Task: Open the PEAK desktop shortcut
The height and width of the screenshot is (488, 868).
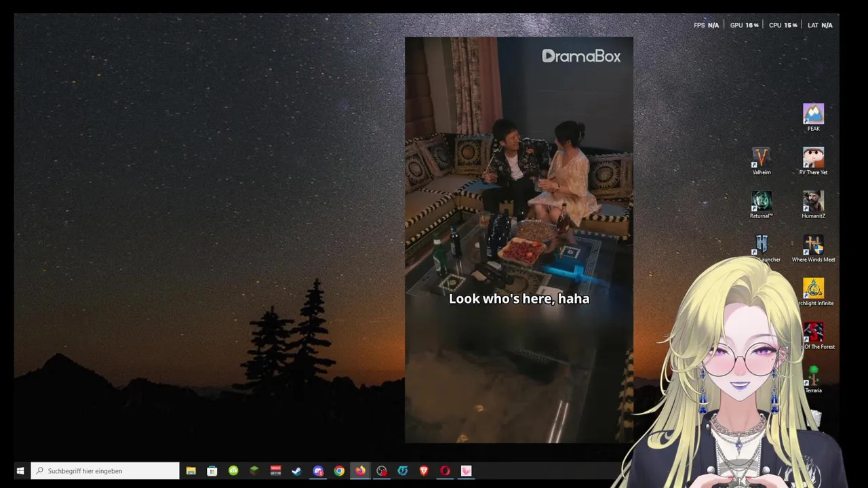Action: pos(813,117)
